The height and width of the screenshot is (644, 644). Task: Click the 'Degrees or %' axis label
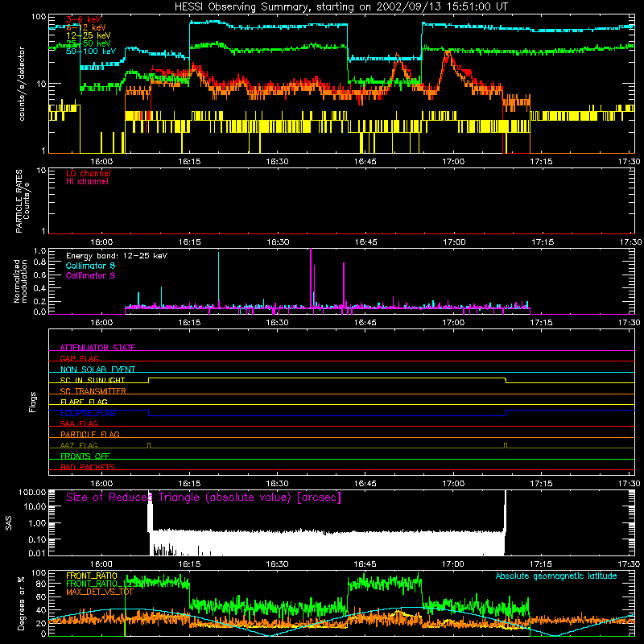[x=21, y=603]
